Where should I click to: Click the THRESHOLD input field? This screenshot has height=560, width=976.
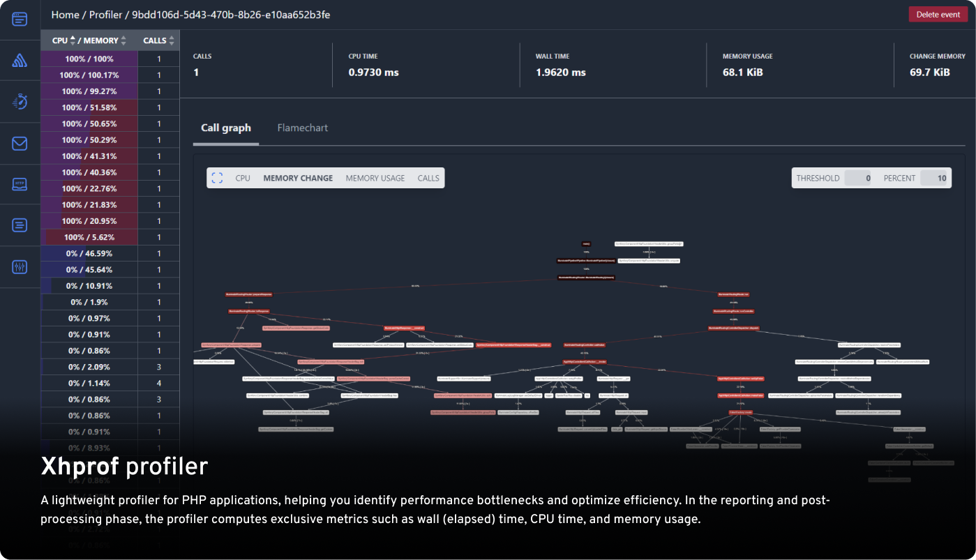pos(858,178)
